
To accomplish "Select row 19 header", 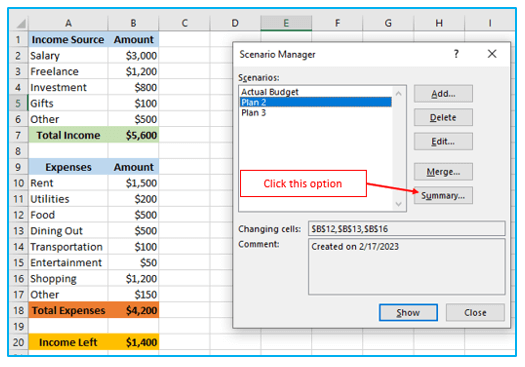I will [18, 326].
